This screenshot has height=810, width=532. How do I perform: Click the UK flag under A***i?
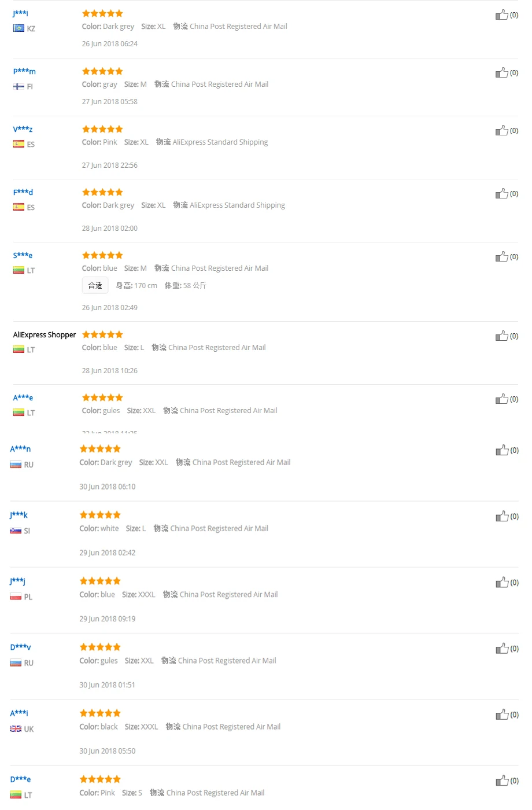[x=16, y=729]
